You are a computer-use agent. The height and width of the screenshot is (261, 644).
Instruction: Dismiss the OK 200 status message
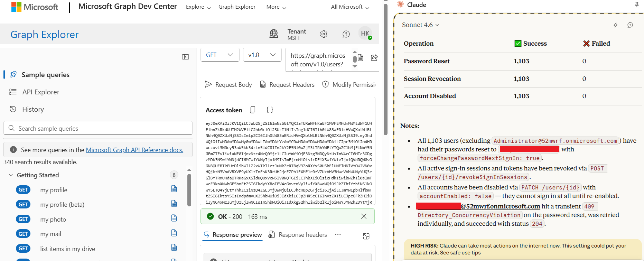click(364, 216)
